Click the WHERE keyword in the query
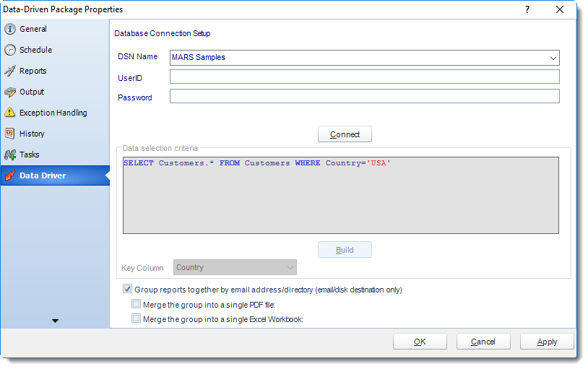 tap(308, 163)
